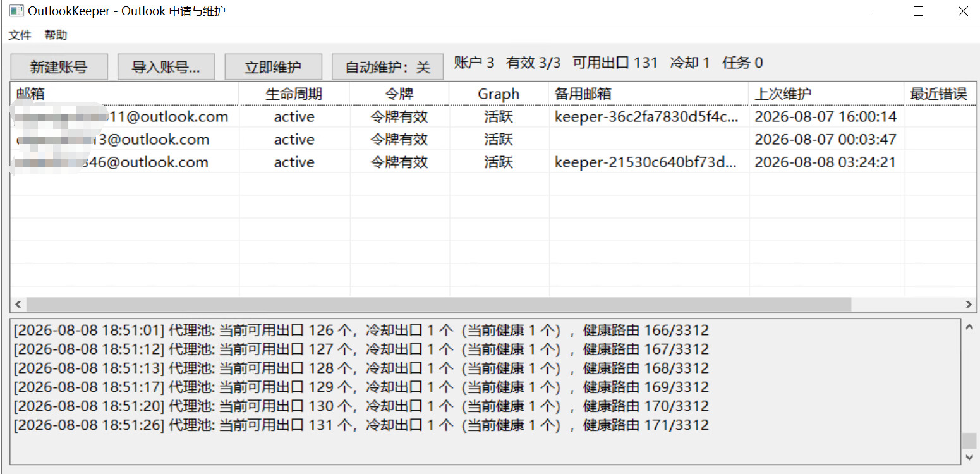Sort by the 邮箱 column header
The height and width of the screenshot is (474, 980).
coord(124,94)
